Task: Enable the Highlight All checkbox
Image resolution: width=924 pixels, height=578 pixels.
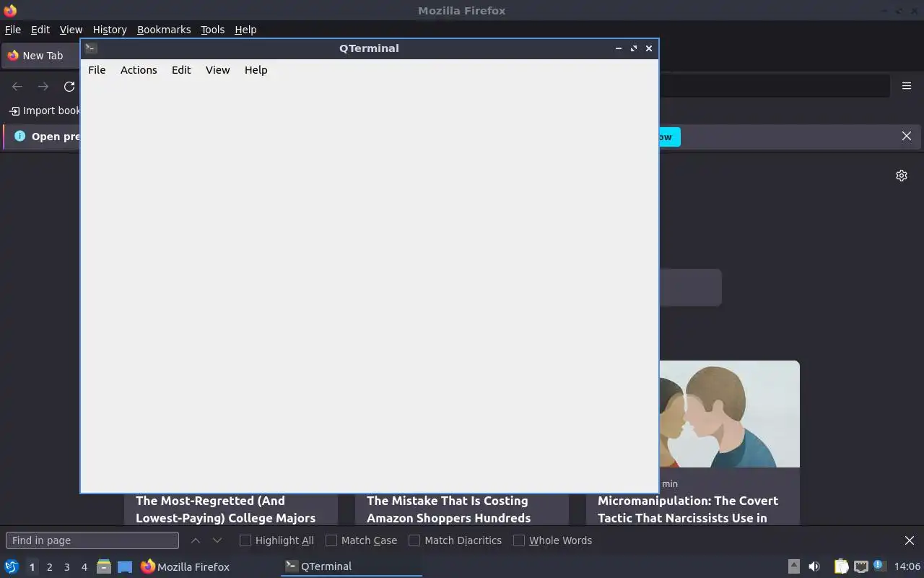Action: 245,540
